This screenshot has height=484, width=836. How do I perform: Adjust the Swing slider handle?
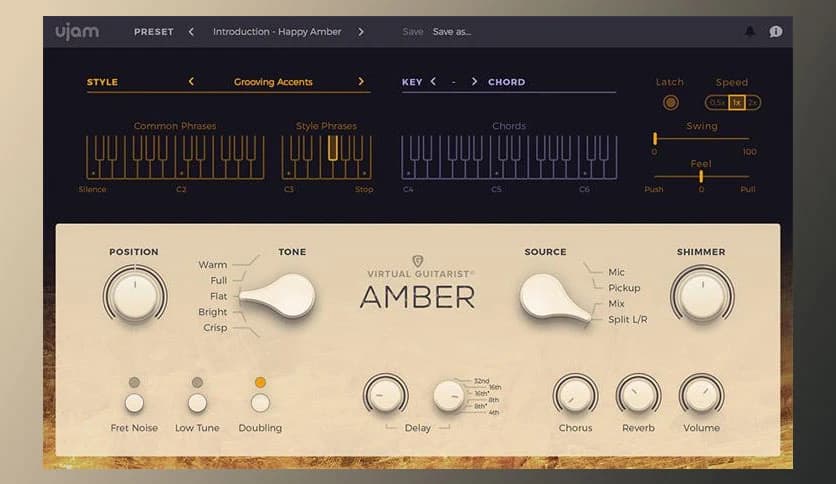pos(655,139)
